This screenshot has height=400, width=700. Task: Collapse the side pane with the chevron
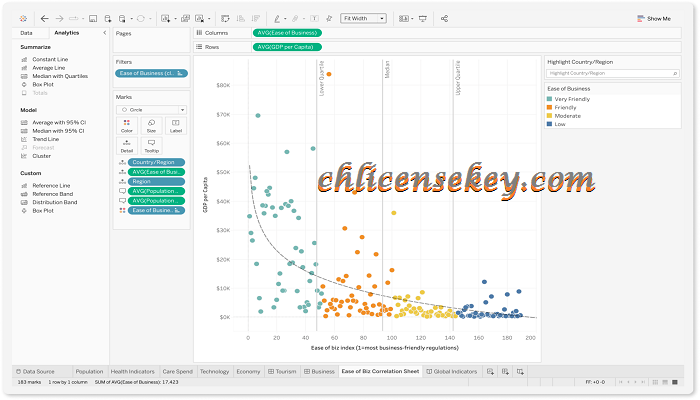(104, 33)
